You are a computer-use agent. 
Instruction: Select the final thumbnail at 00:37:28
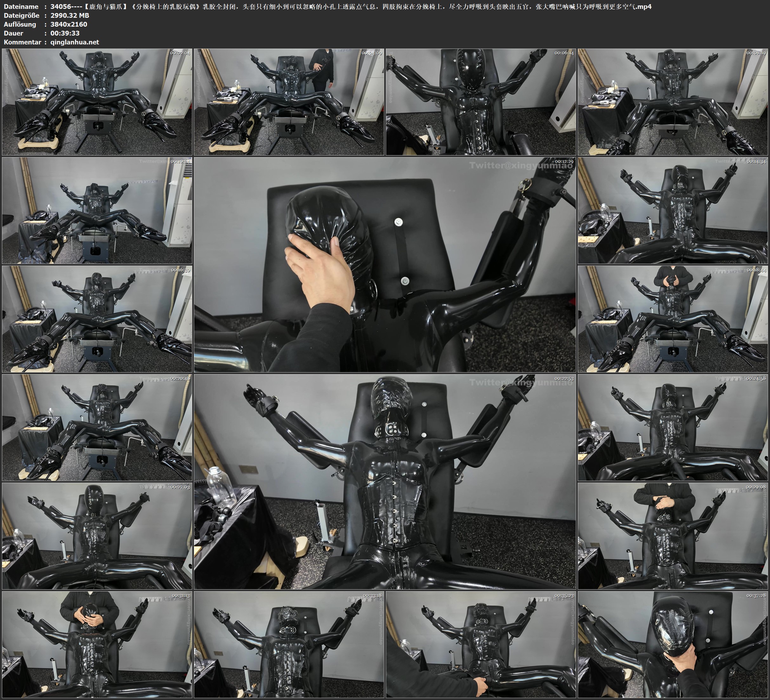tap(673, 644)
